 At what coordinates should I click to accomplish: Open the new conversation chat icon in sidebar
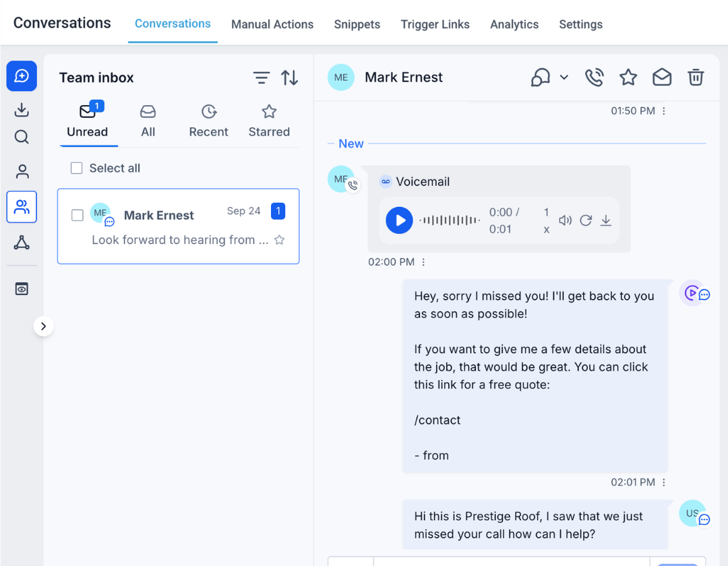[x=22, y=76]
